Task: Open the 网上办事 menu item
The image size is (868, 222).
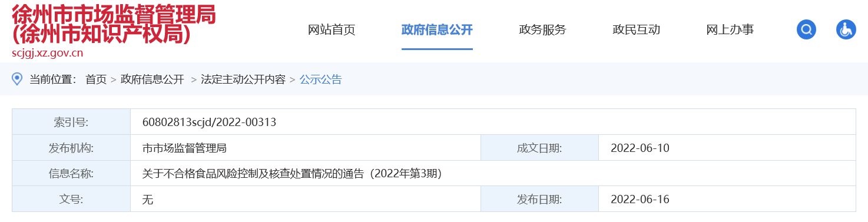Action: click(730, 29)
